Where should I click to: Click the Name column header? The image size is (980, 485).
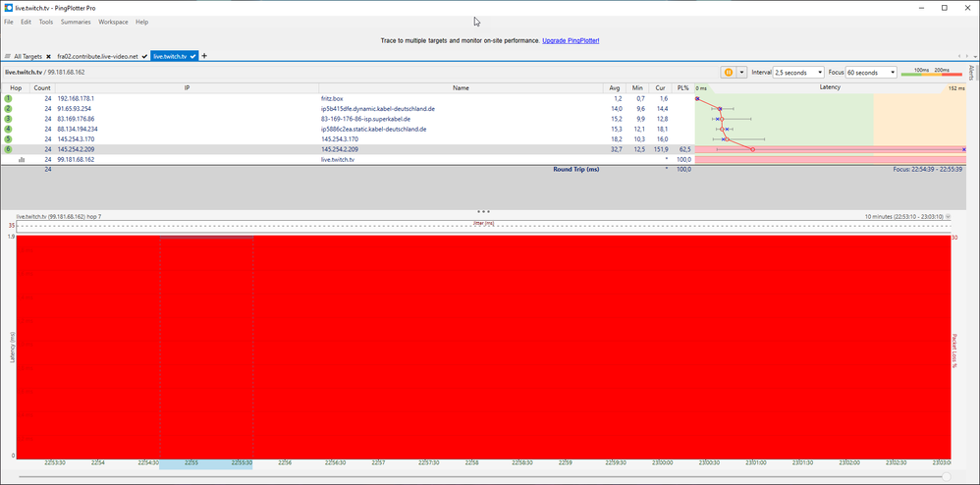[461, 88]
